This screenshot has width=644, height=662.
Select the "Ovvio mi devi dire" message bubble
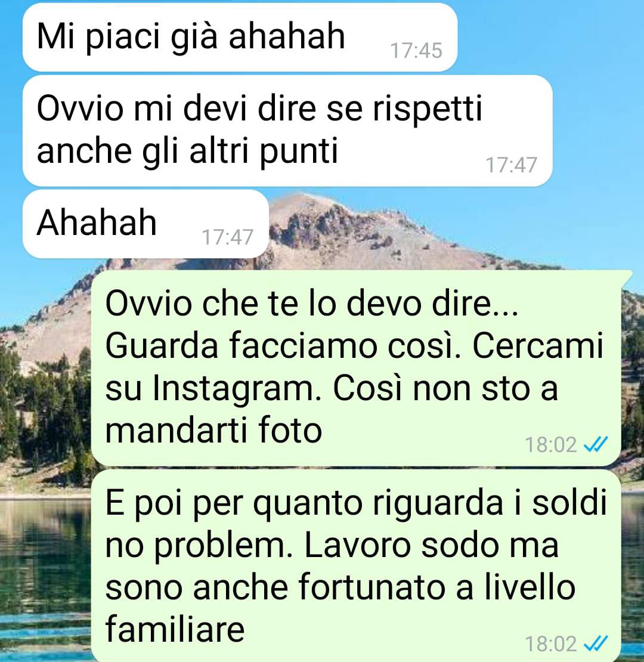[x=287, y=131]
